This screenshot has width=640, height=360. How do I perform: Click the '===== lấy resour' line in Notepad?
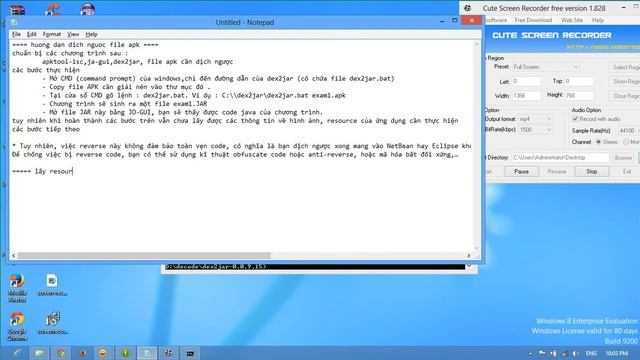click(x=42, y=171)
